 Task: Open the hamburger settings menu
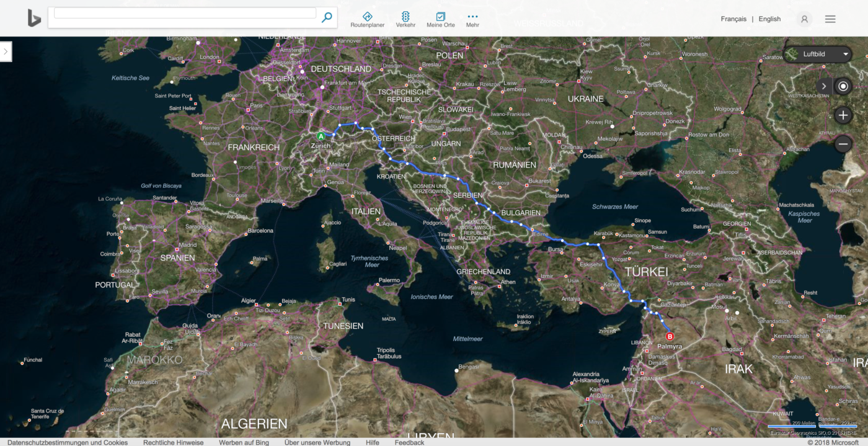click(830, 19)
